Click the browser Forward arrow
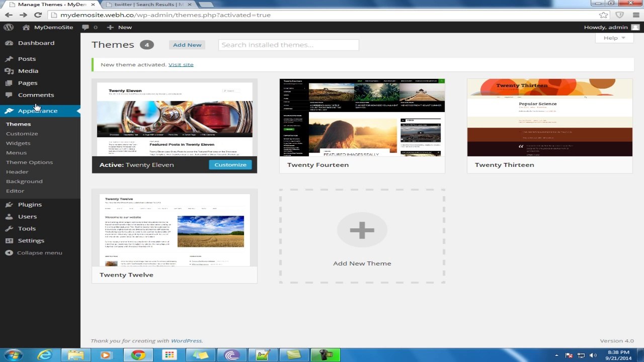 click(23, 15)
